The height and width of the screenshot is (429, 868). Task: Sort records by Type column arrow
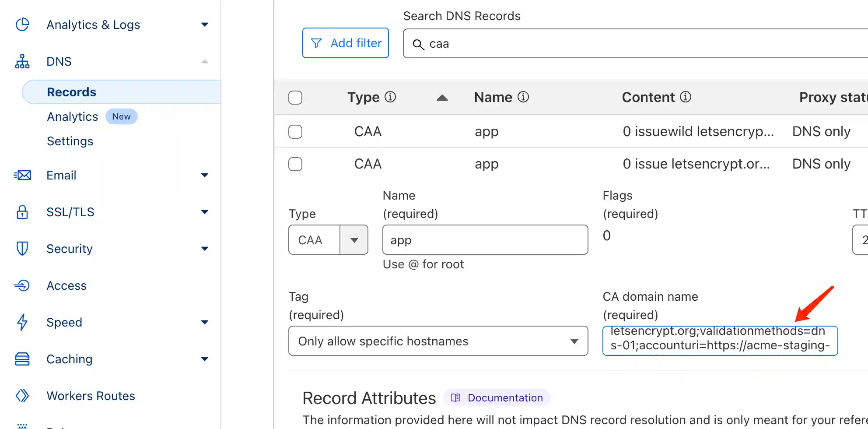pyautogui.click(x=442, y=98)
